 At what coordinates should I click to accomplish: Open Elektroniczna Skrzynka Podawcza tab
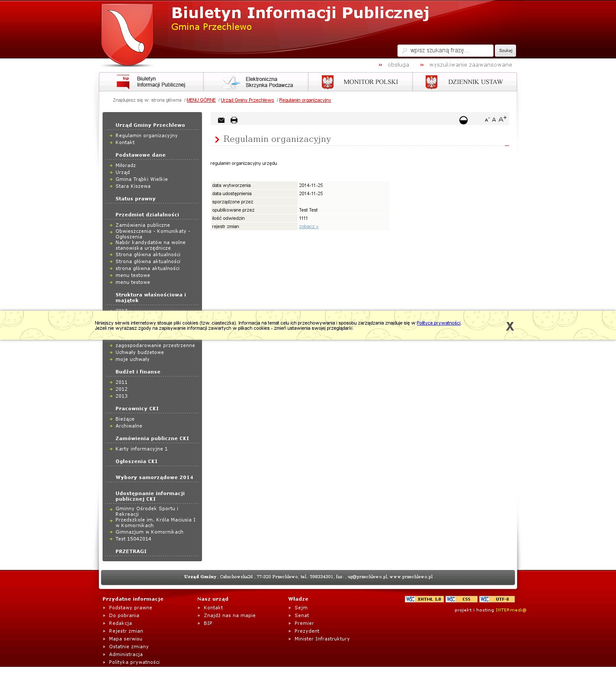pyautogui.click(x=256, y=82)
